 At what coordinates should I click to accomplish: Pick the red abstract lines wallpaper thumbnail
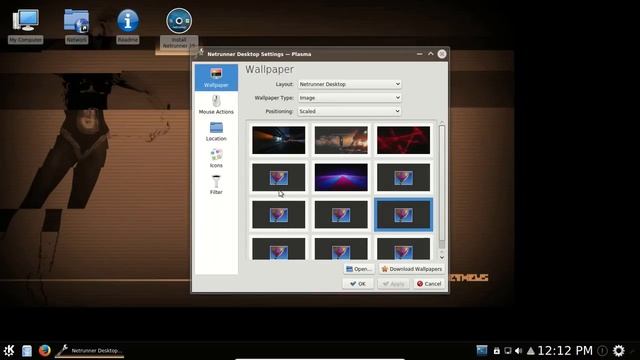click(x=403, y=140)
